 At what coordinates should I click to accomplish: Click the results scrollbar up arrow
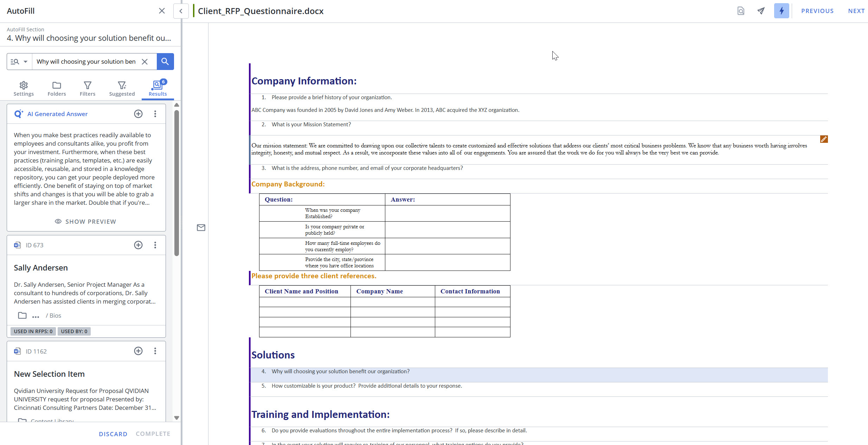pos(177,105)
